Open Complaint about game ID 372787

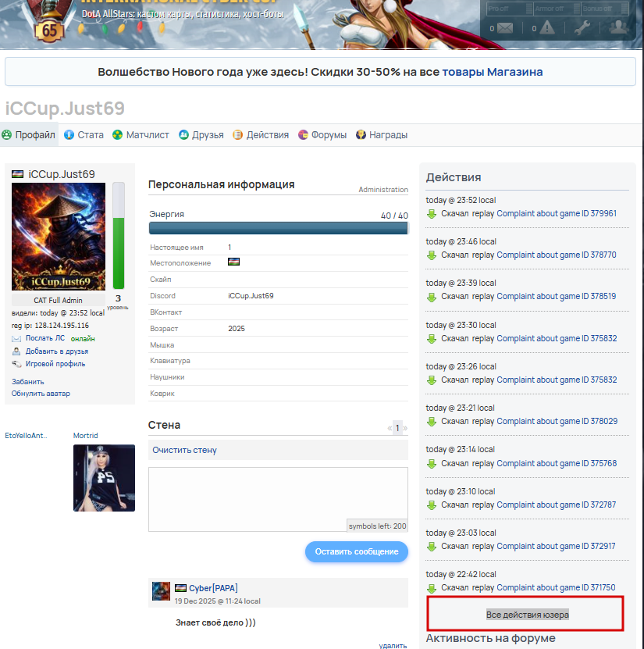pyautogui.click(x=557, y=505)
